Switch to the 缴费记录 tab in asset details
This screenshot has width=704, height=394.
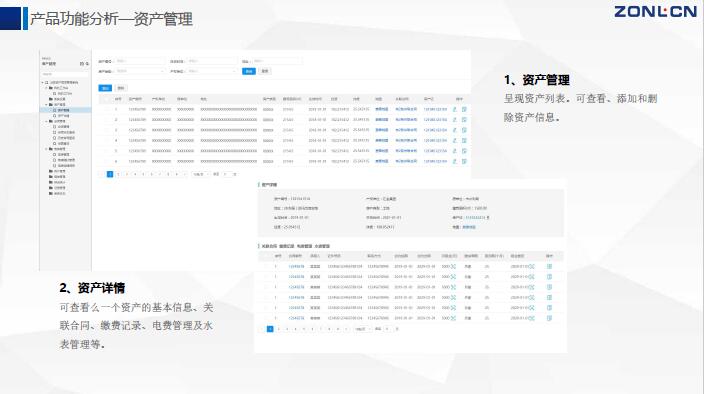point(286,246)
